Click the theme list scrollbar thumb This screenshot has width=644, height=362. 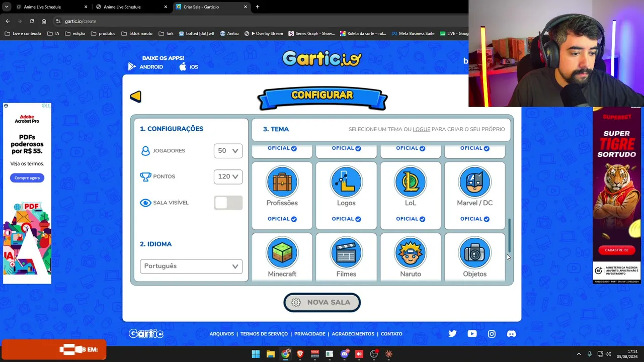(x=509, y=235)
